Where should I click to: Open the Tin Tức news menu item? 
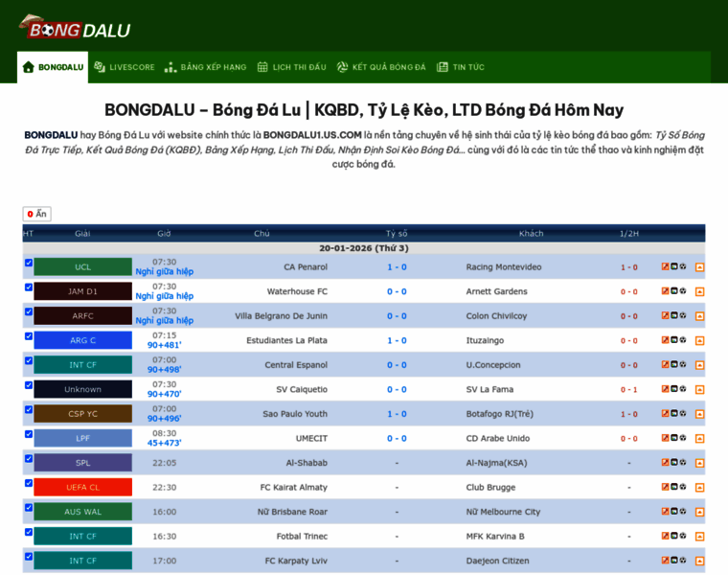pyautogui.click(x=461, y=67)
